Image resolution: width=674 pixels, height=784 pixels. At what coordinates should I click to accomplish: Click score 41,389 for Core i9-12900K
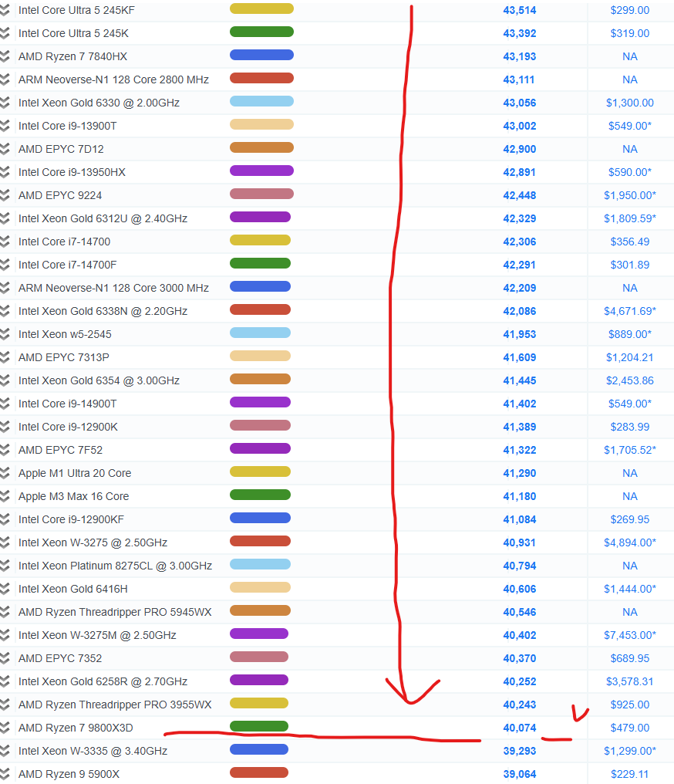(520, 427)
